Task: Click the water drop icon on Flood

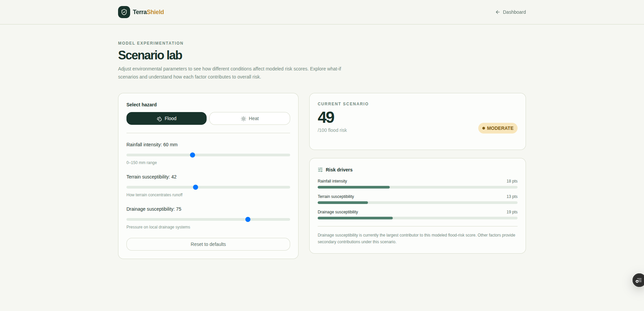Action: (x=159, y=119)
